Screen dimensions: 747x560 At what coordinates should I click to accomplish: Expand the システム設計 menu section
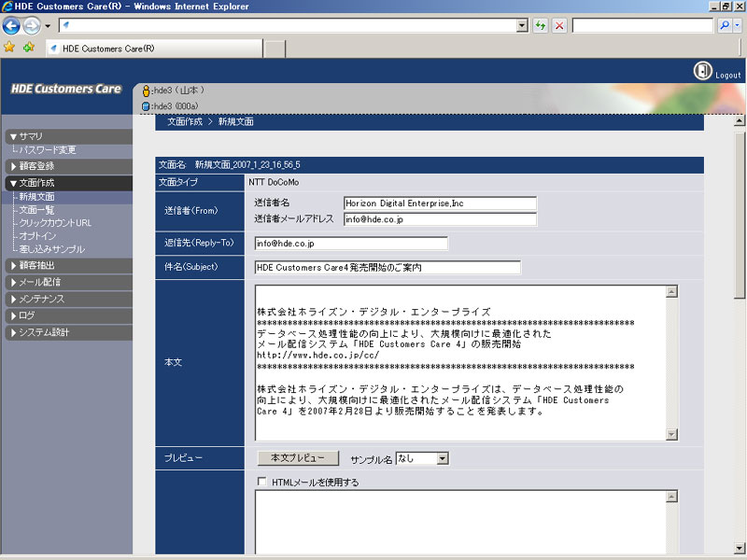pyautogui.click(x=68, y=332)
